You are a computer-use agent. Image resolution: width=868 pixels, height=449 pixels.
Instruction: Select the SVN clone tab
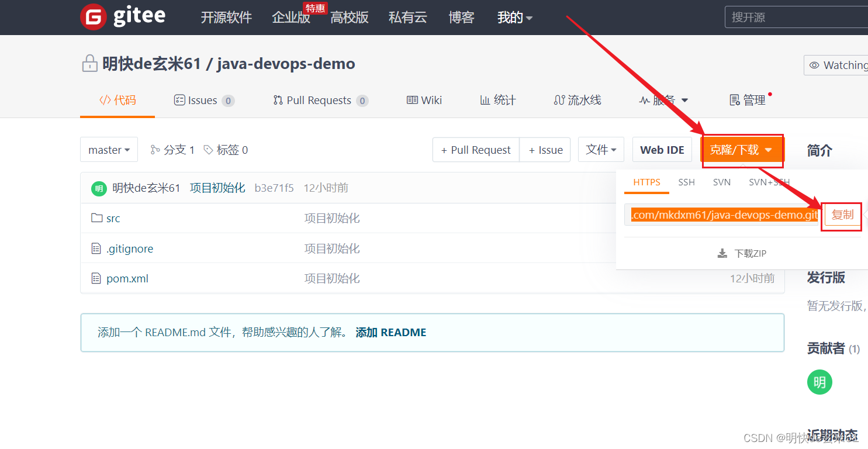pos(722,182)
